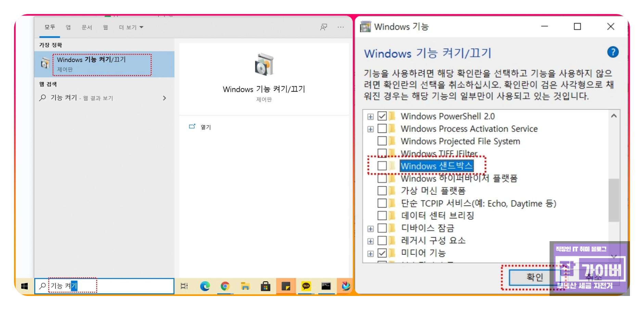Screen dimensions: 644x310
Task: Open the three-dots options in search panel
Action: click(x=340, y=27)
